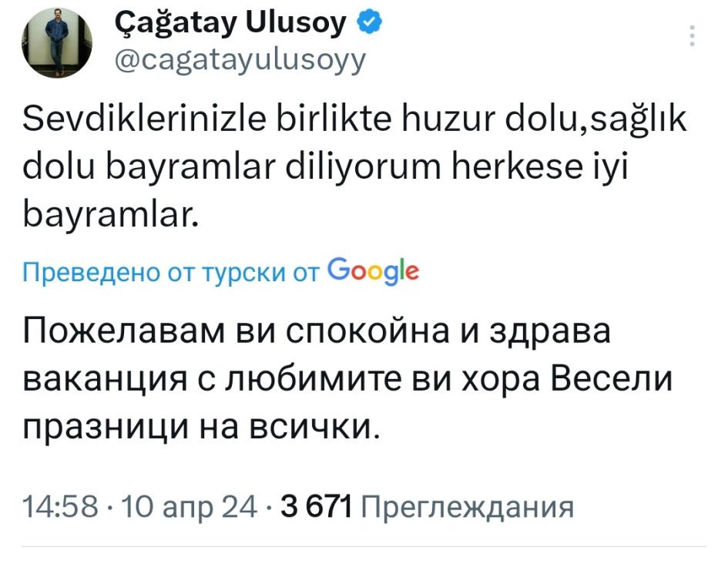Open the more options three-dot menu
This screenshot has height=564, width=728.
[693, 37]
